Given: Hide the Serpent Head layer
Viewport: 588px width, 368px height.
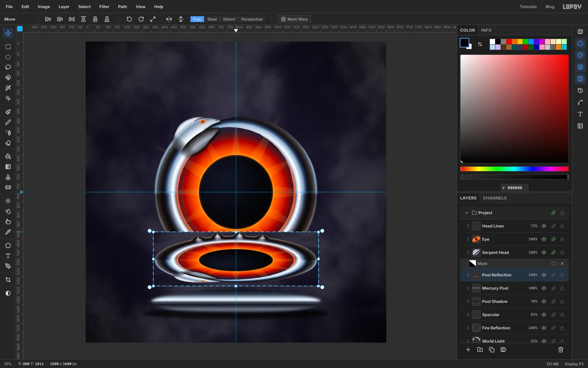Looking at the screenshot, I should point(544,252).
